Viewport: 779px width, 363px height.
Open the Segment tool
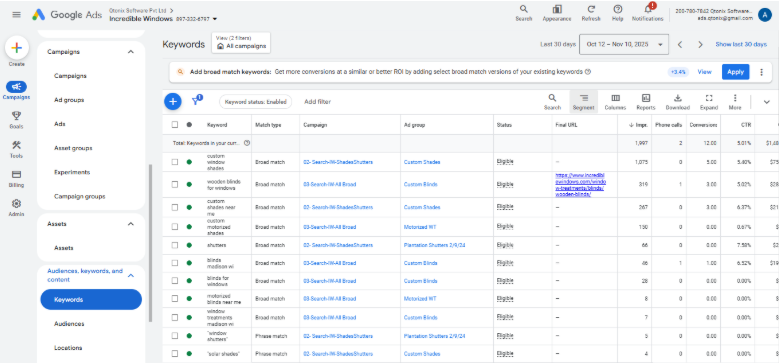point(583,101)
